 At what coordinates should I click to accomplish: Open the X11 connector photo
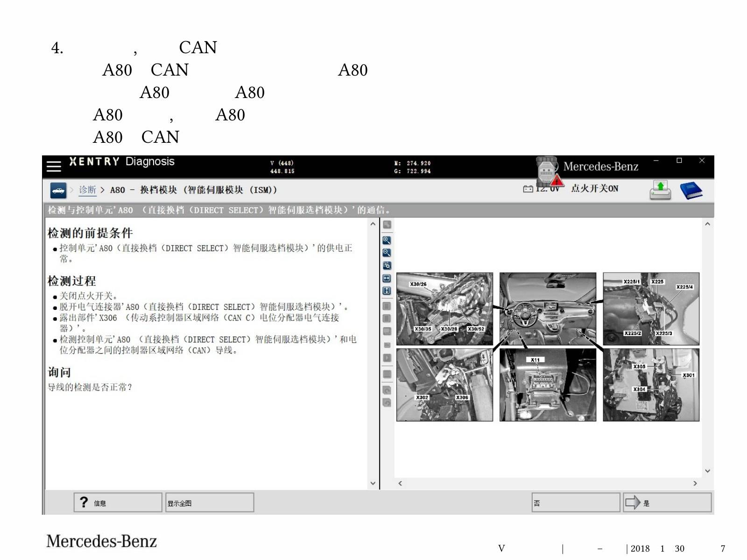(x=548, y=385)
